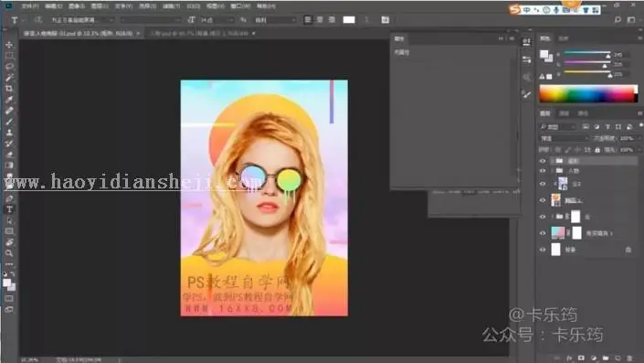Open the edit toolbar three-dots button
This screenshot has width=644, height=363.
click(9, 264)
